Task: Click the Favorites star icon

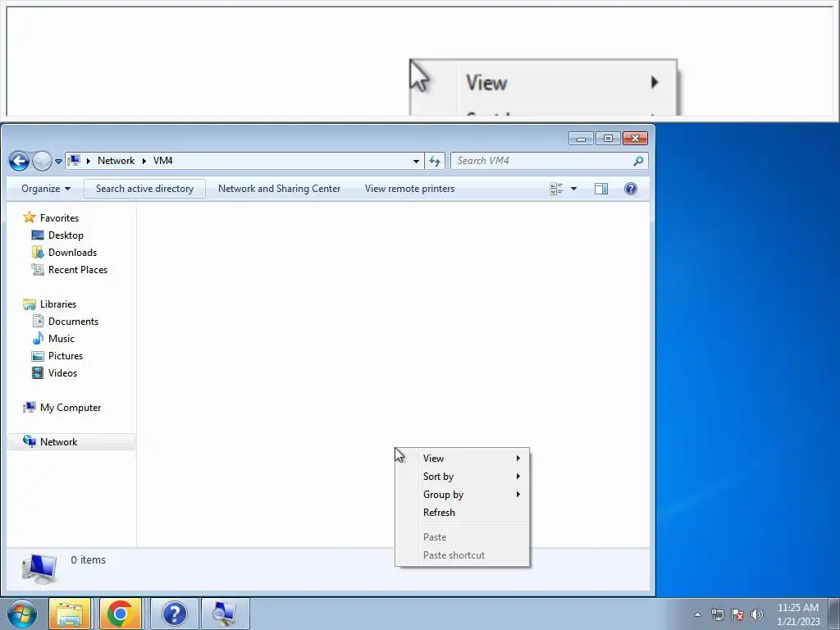Action: (x=29, y=217)
